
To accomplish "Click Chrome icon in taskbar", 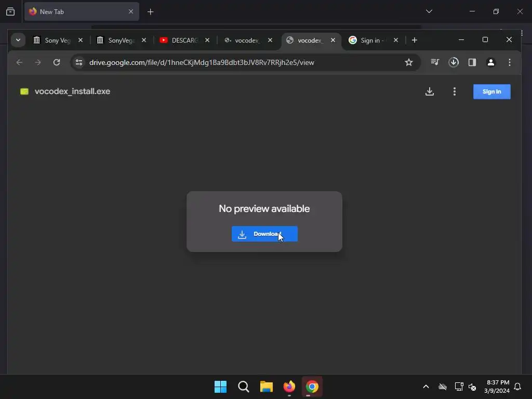I will coord(312,387).
